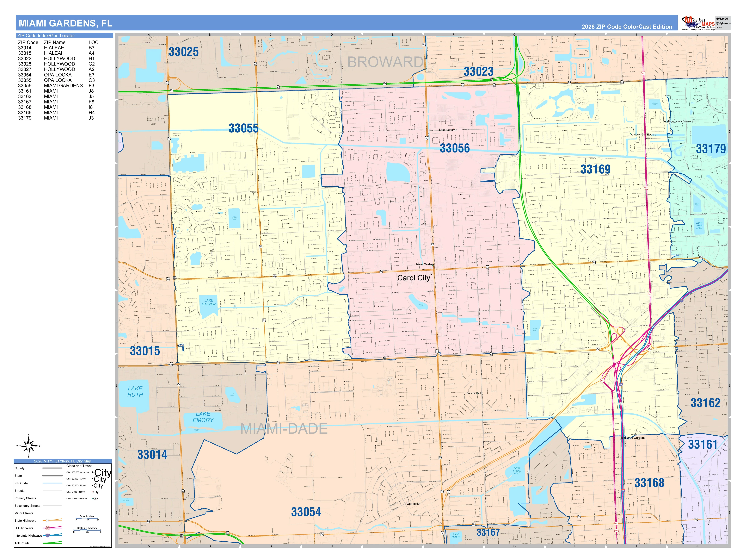
Task: Click the 33168 ZIP label on the map
Action: point(649,483)
